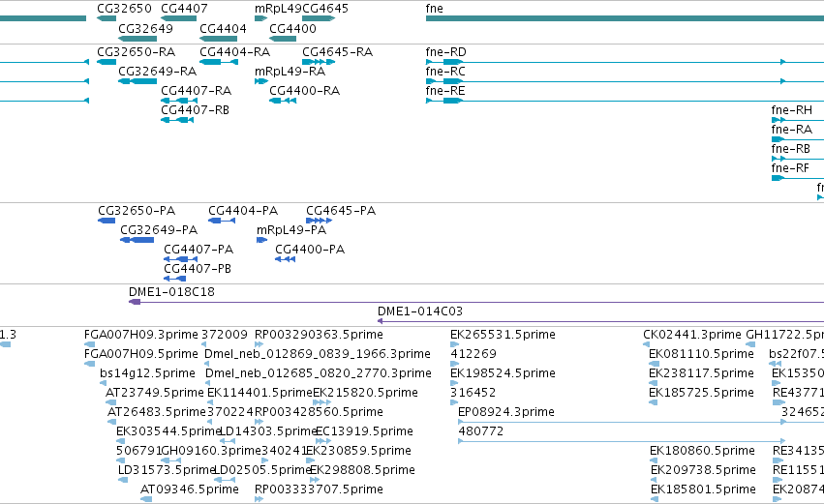This screenshot has height=504, width=824.
Task: Select the CG4400 gene feature
Action: (283, 39)
